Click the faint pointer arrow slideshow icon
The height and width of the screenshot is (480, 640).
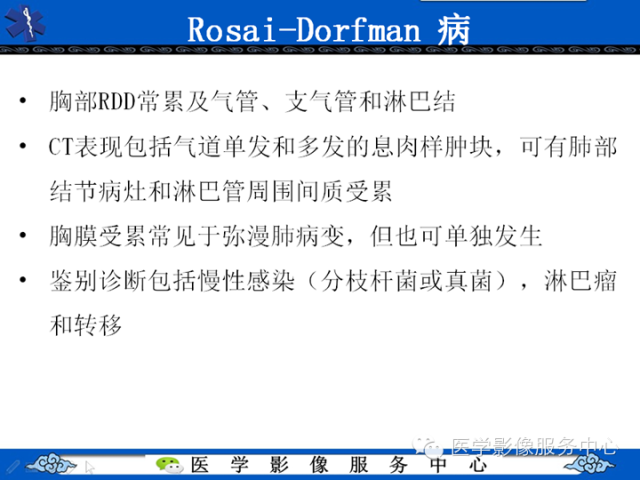89,467
